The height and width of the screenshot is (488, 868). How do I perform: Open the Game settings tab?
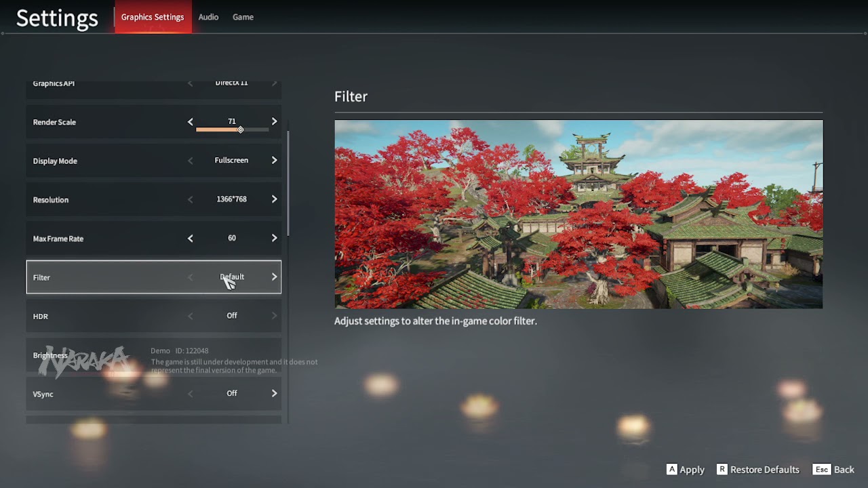click(x=243, y=17)
